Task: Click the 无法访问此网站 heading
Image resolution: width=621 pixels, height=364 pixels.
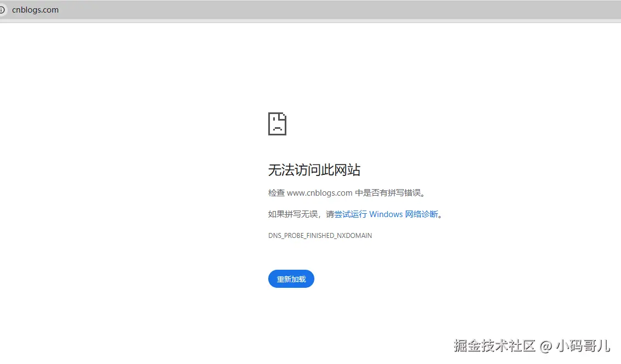Action: point(314,170)
